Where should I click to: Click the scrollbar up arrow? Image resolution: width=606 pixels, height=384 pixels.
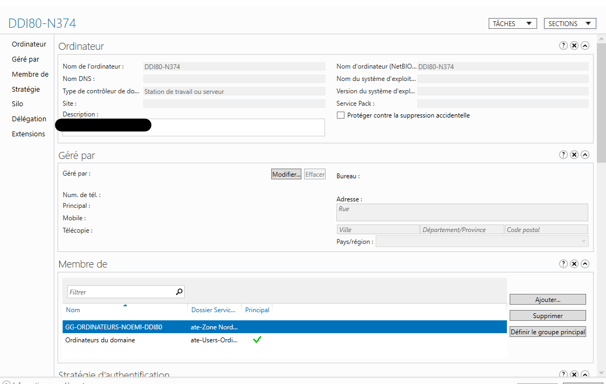pyautogui.click(x=601, y=39)
